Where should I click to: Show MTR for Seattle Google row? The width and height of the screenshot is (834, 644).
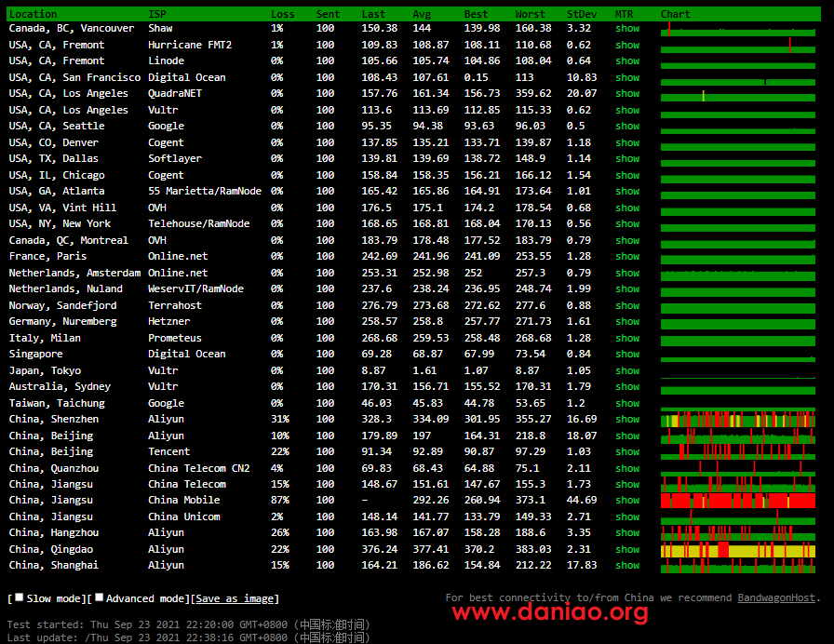pos(627,126)
